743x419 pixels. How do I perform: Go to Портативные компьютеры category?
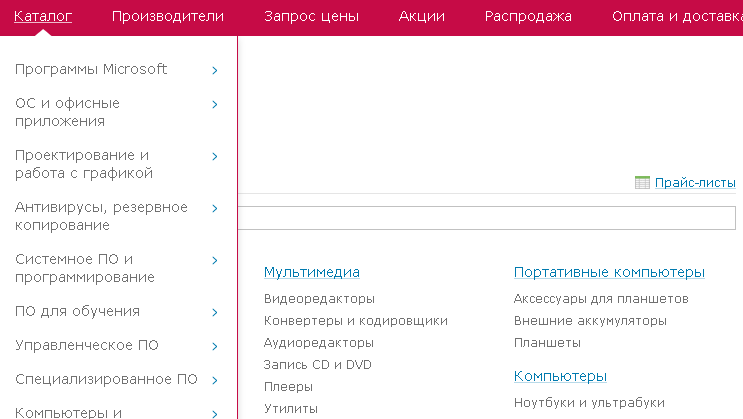(609, 272)
